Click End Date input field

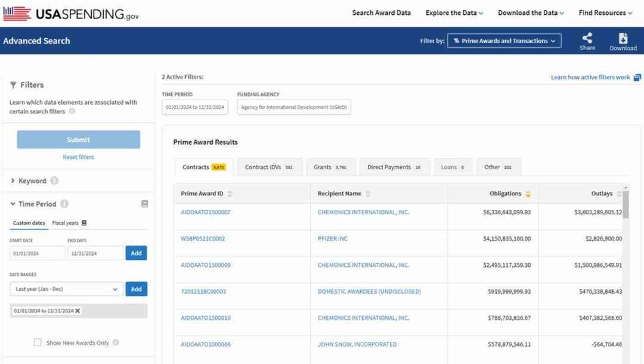(95, 253)
